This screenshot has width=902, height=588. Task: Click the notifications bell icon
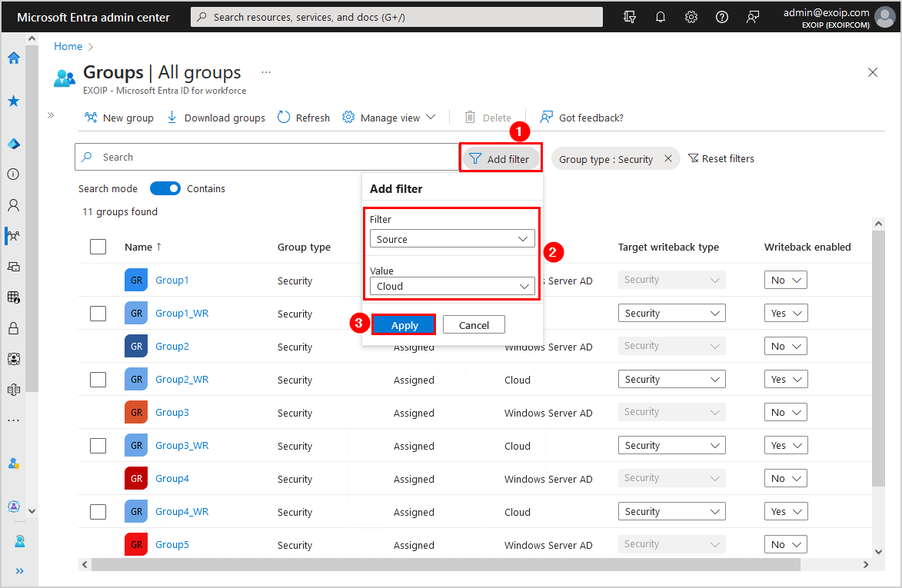point(660,17)
